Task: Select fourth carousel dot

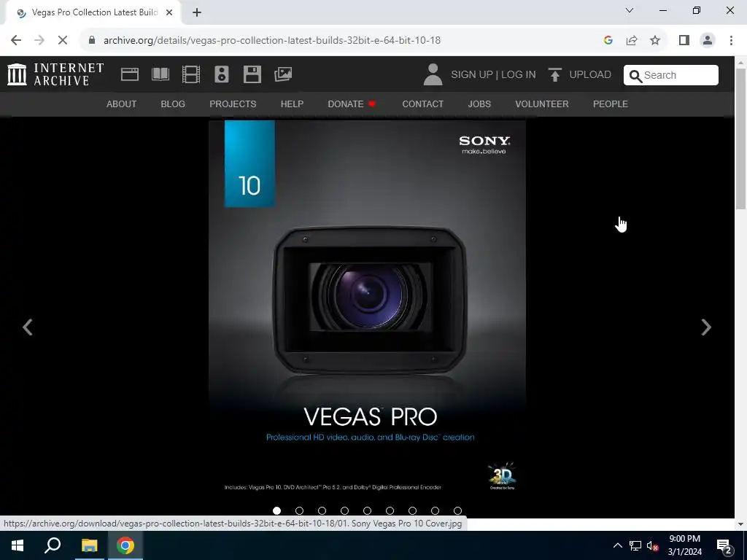Action: (344, 510)
